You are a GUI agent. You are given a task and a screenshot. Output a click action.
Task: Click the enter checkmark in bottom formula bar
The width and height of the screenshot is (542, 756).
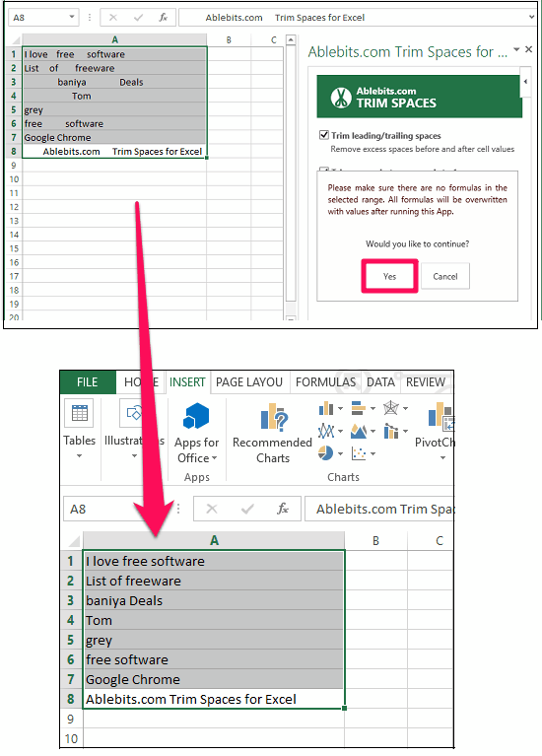pyautogui.click(x=247, y=509)
